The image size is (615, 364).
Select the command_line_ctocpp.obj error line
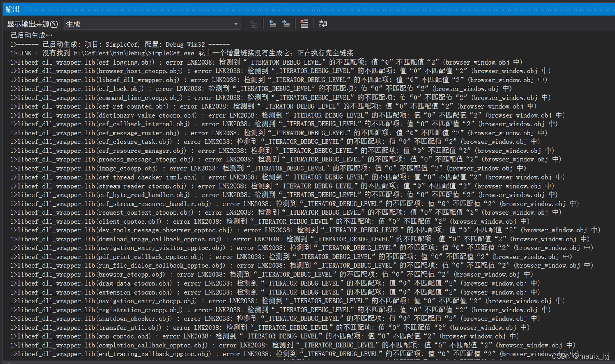281,98
